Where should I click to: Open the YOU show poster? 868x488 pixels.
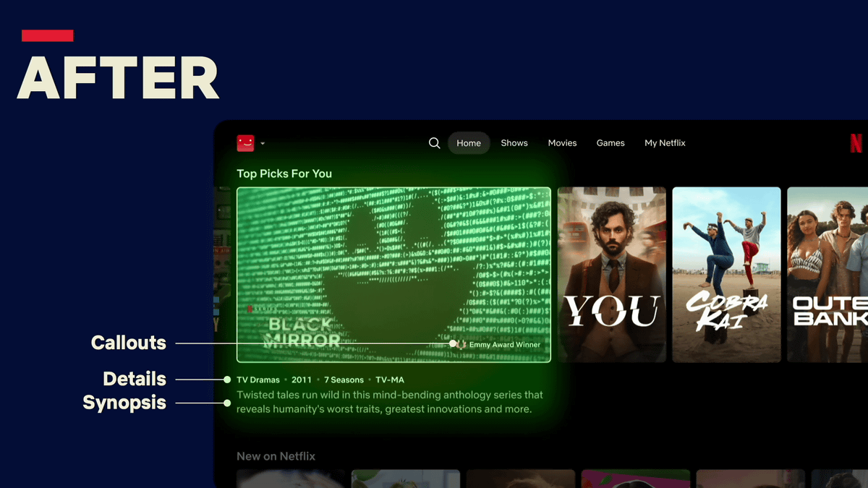click(x=612, y=275)
